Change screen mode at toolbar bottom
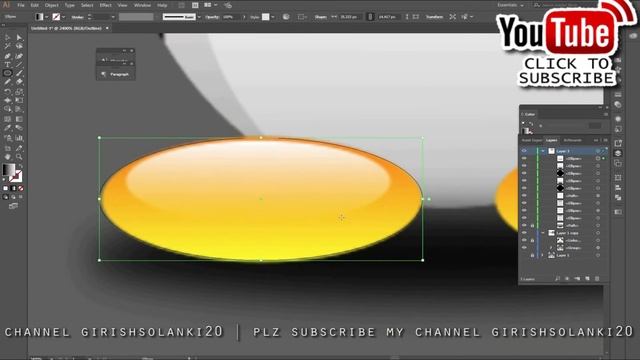This screenshot has height=360, width=640. [13, 206]
